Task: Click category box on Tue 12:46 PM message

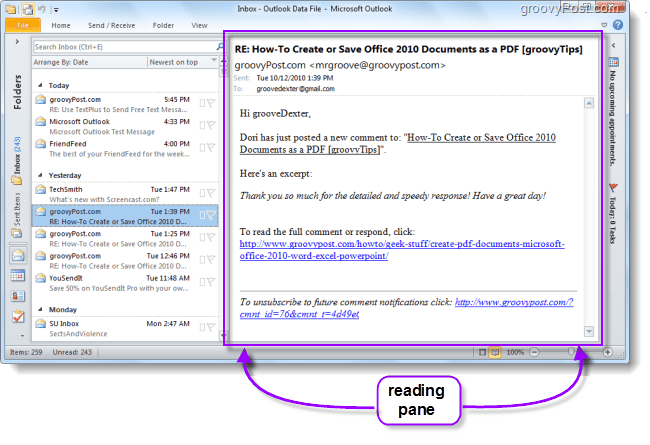Action: pyautogui.click(x=202, y=260)
